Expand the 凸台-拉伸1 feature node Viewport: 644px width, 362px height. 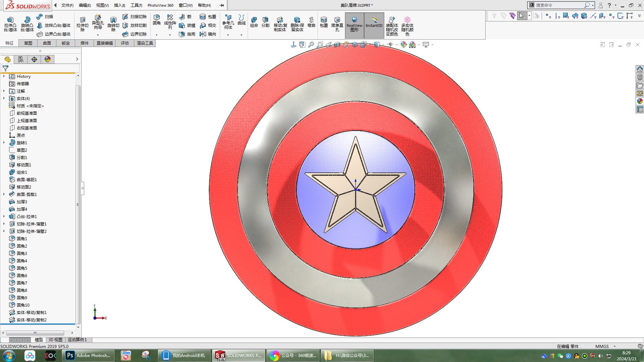[x=4, y=216]
